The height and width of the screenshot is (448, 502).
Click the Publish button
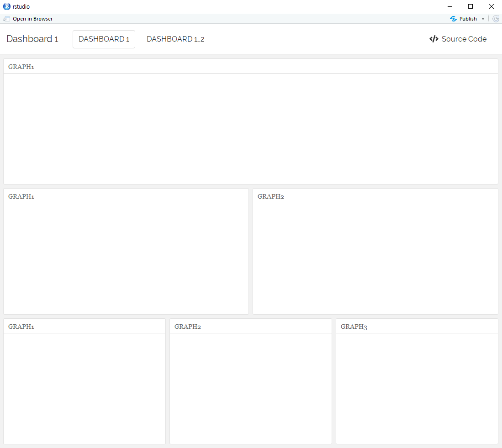pyautogui.click(x=467, y=19)
